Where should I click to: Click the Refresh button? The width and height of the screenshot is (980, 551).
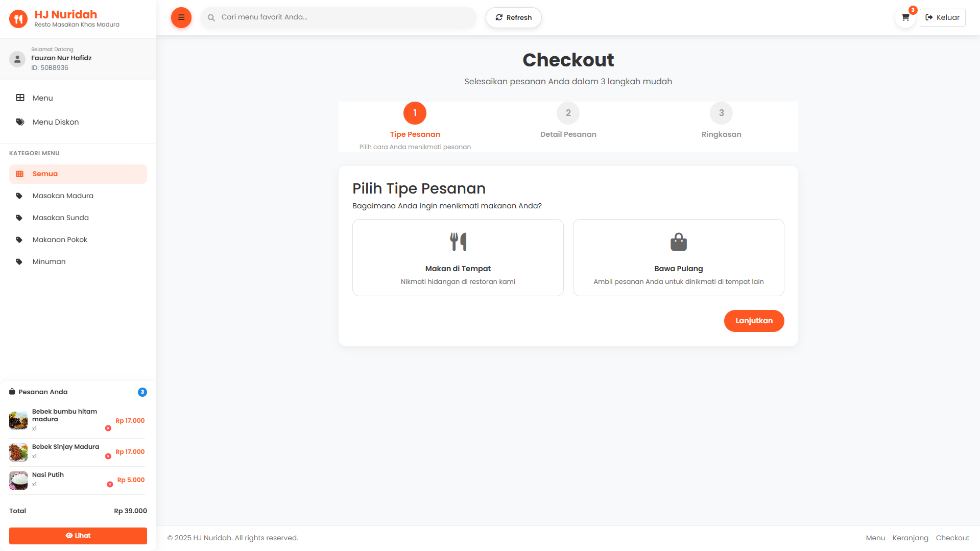pos(513,17)
